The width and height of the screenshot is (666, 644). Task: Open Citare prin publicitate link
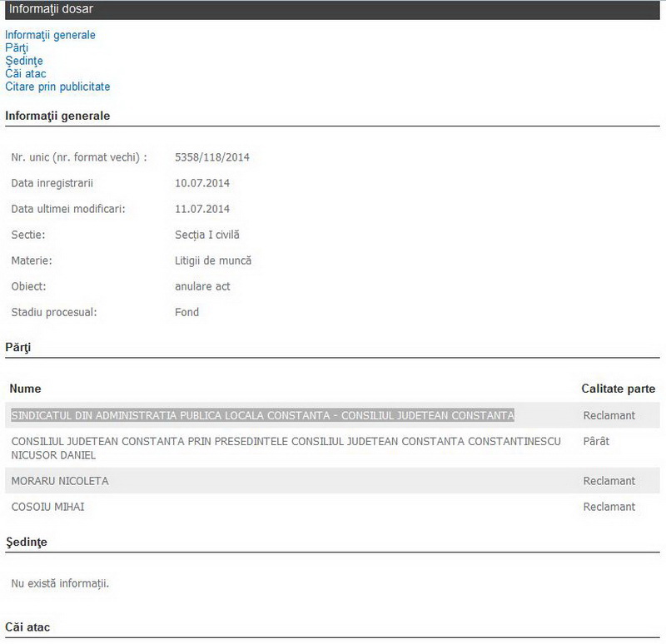[x=57, y=87]
